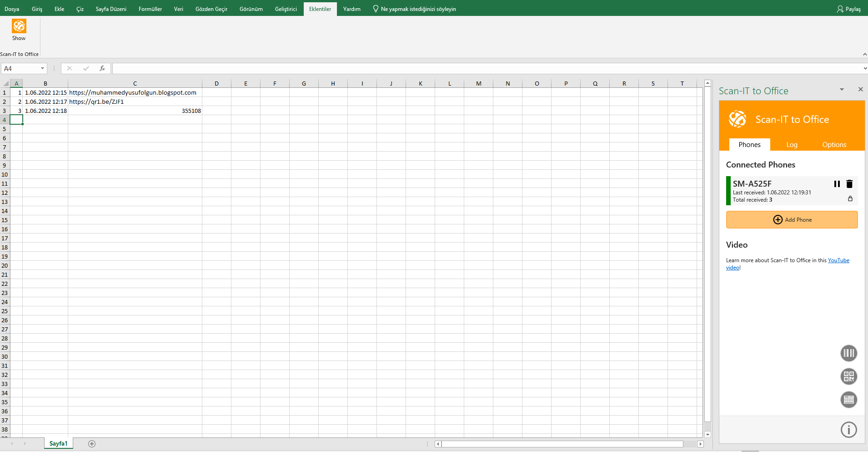Click the horizontal scrollbar right arrow
868x452 pixels.
pos(700,444)
